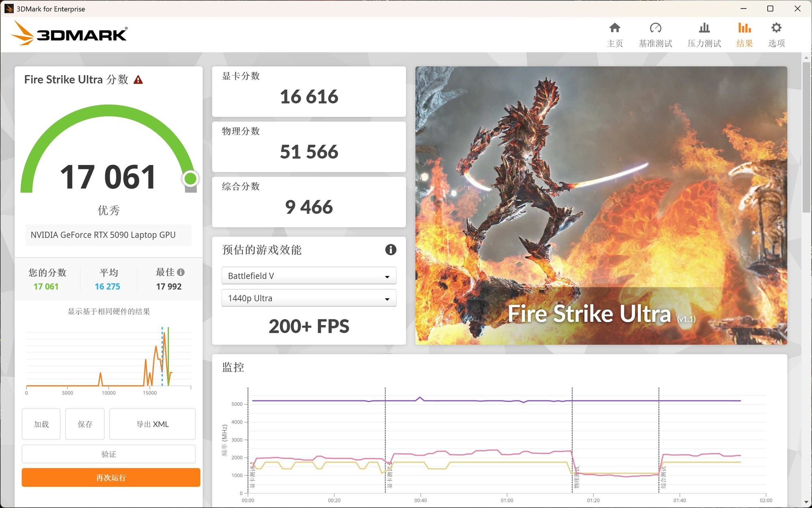Click red warning triangle beside score title

point(138,80)
